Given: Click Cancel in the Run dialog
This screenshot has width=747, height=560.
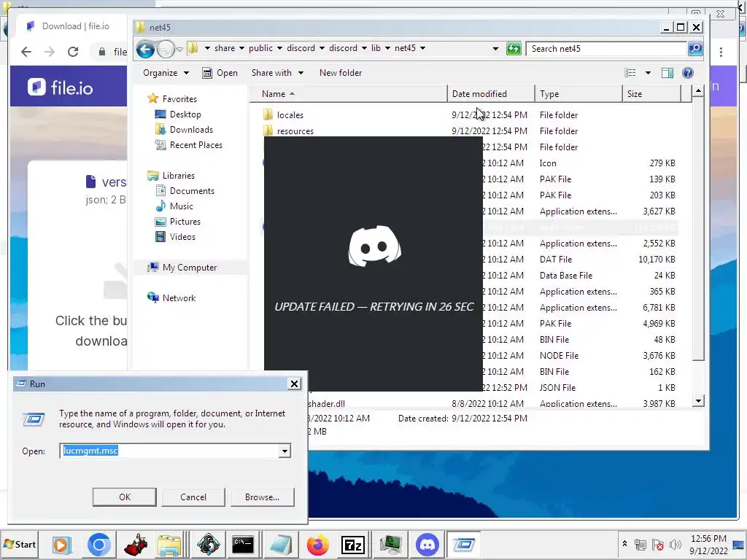Looking at the screenshot, I should tap(193, 497).
